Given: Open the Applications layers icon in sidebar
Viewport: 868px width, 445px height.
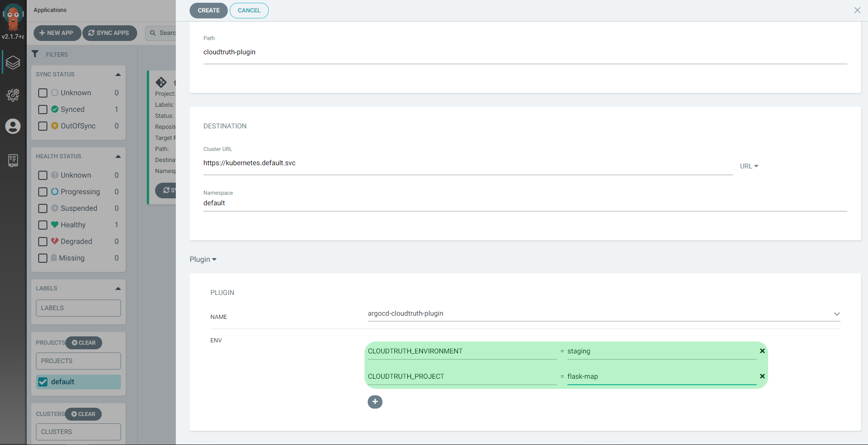Looking at the screenshot, I should coord(13,63).
